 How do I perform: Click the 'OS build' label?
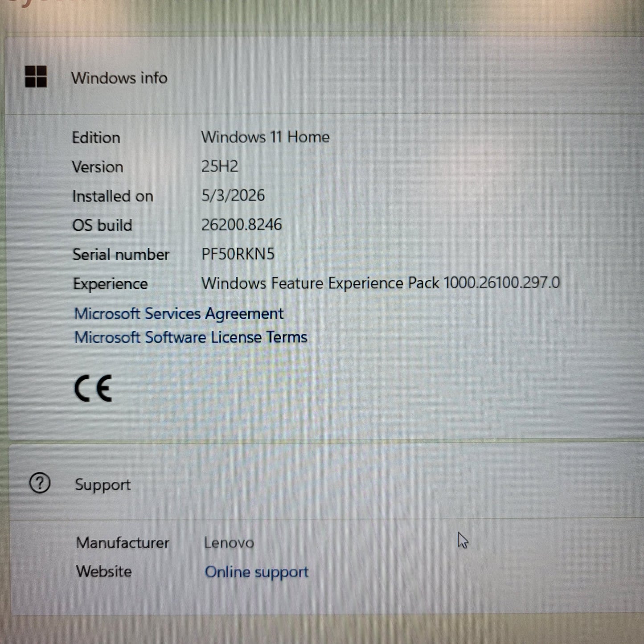(102, 225)
